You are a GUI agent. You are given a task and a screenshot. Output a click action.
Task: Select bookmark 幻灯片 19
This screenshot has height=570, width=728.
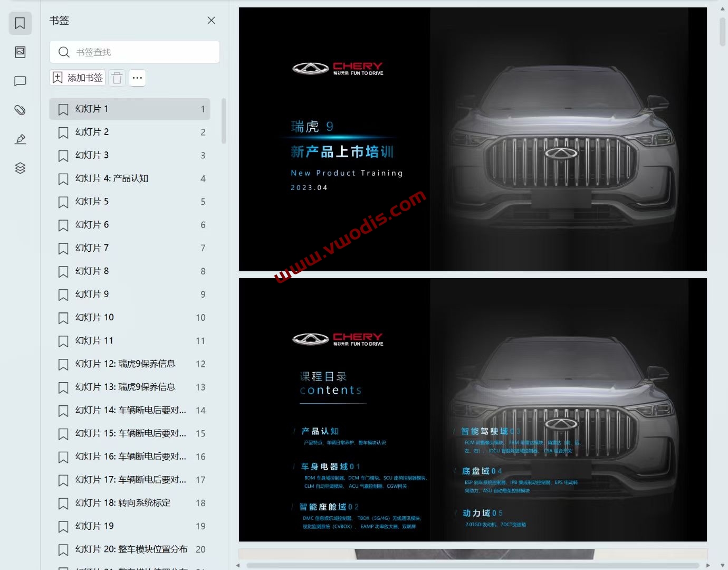pyautogui.click(x=130, y=527)
